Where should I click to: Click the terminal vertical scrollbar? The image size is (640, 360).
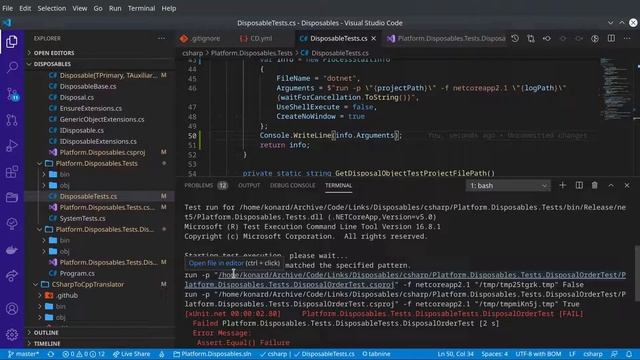pyautogui.click(x=637, y=273)
